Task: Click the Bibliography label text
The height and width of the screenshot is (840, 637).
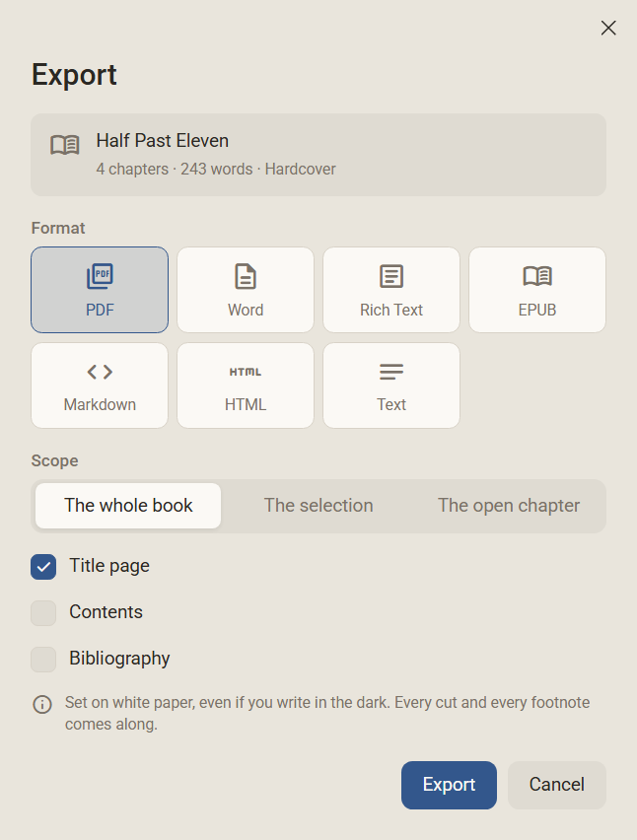Action: [x=119, y=659]
